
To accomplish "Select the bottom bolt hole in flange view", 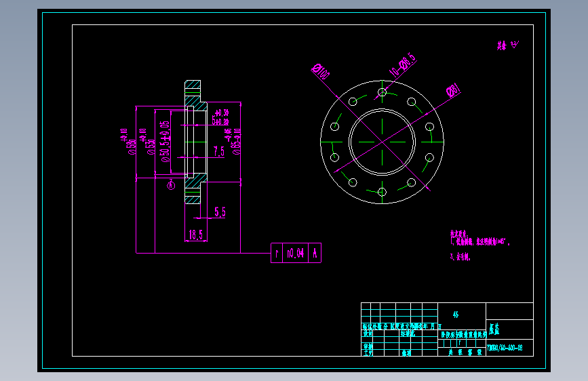I will point(382,192).
